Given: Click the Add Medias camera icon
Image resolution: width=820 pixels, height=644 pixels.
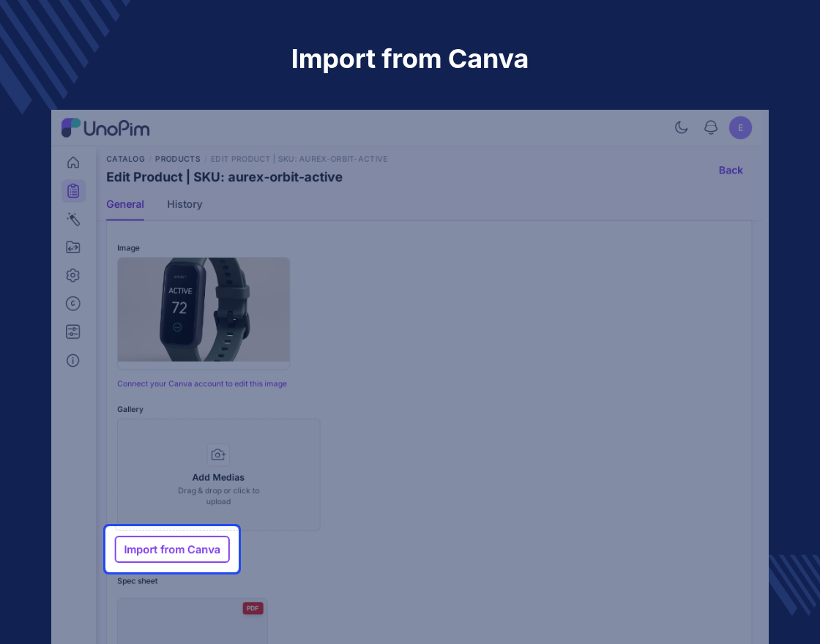Looking at the screenshot, I should [x=218, y=454].
